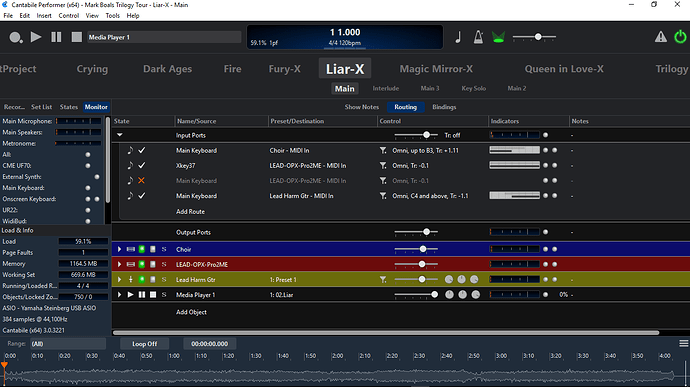Expand the Lead Harm Gtr row
This screenshot has width=690, height=387.
119,280
